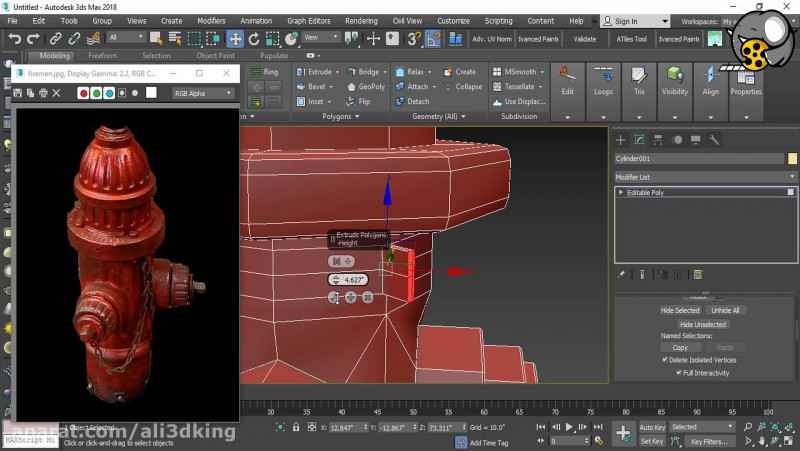
Task: Open the Create panel plus icon
Action: 621,140
